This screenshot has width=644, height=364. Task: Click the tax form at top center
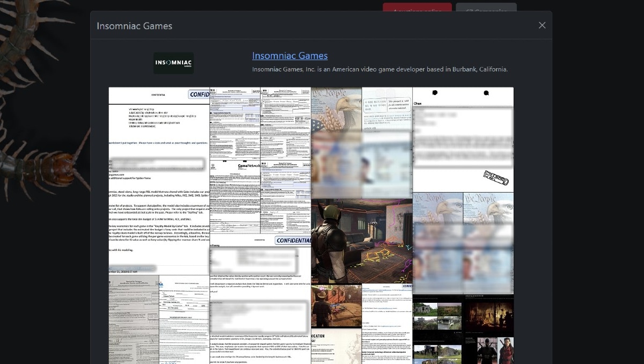tap(235, 122)
